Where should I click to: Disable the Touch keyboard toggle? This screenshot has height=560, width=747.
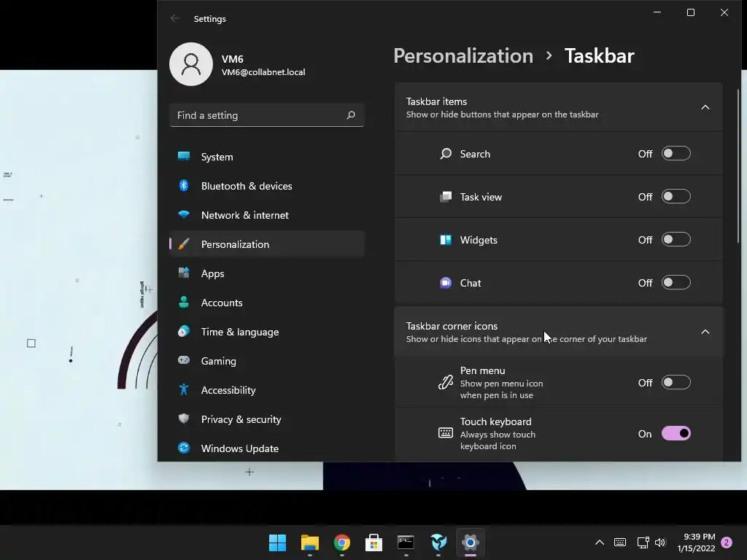point(676,433)
